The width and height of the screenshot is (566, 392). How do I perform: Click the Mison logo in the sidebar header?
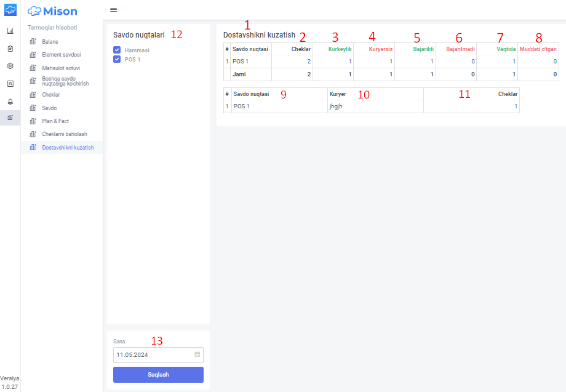(x=52, y=11)
